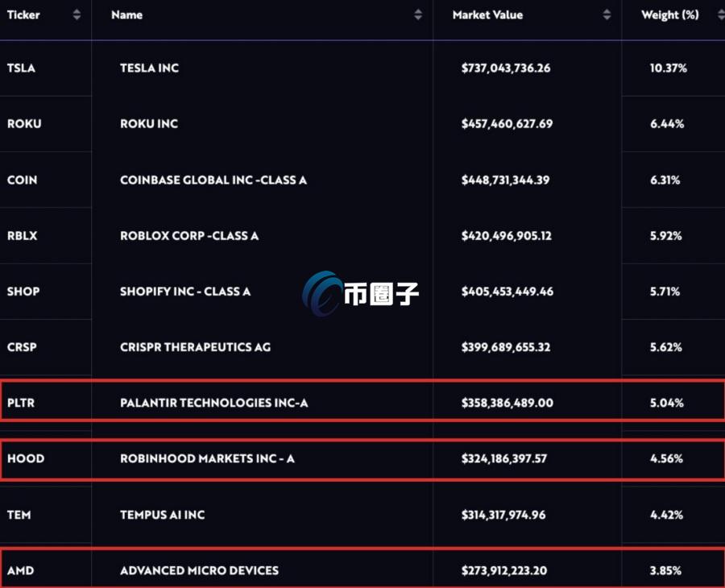Click CRISPR THERAPEUTICS AG name
Image resolution: width=725 pixels, height=588 pixels.
click(195, 347)
